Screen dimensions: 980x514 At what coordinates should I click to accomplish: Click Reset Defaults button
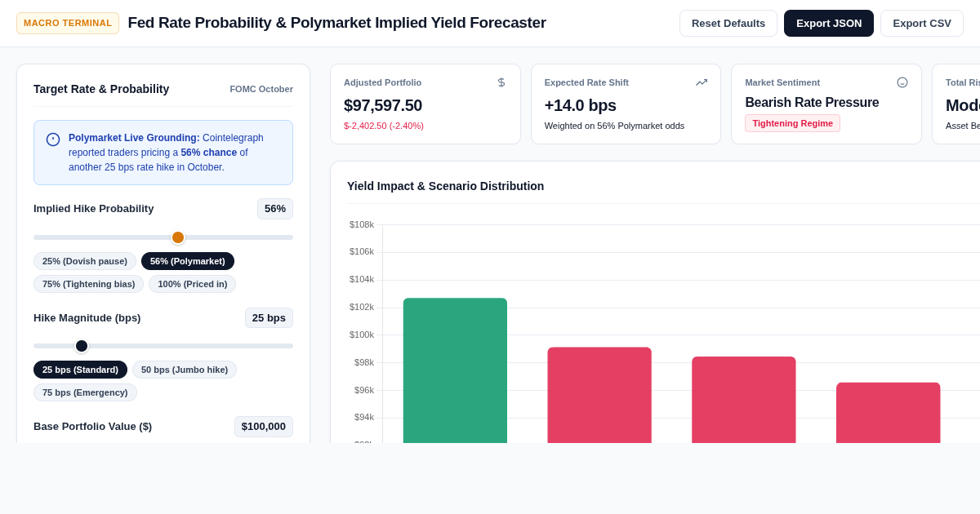click(x=728, y=23)
